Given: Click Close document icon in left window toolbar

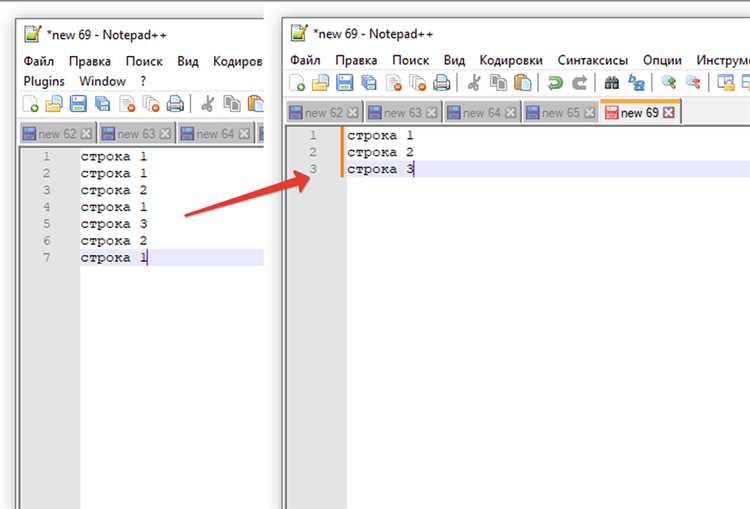Looking at the screenshot, I should coord(127,103).
